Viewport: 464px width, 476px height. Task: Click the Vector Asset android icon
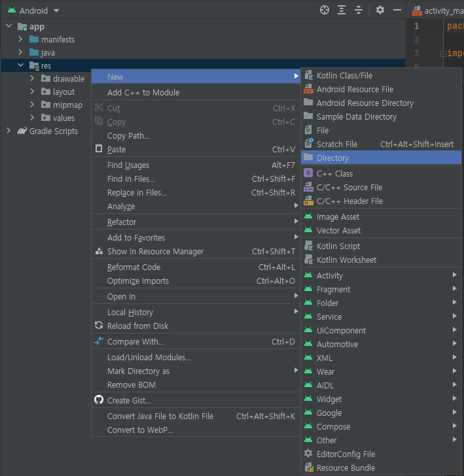tap(308, 230)
